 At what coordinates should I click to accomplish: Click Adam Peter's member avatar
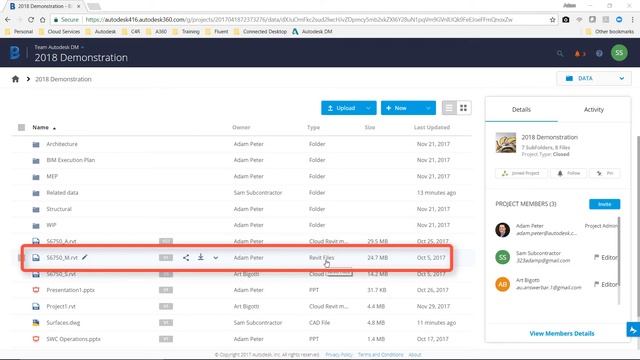[502, 230]
